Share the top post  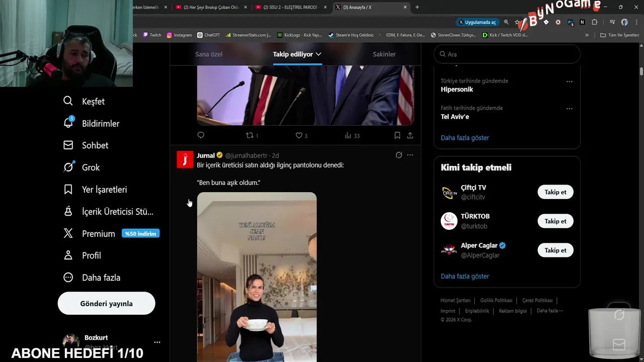coord(410,135)
